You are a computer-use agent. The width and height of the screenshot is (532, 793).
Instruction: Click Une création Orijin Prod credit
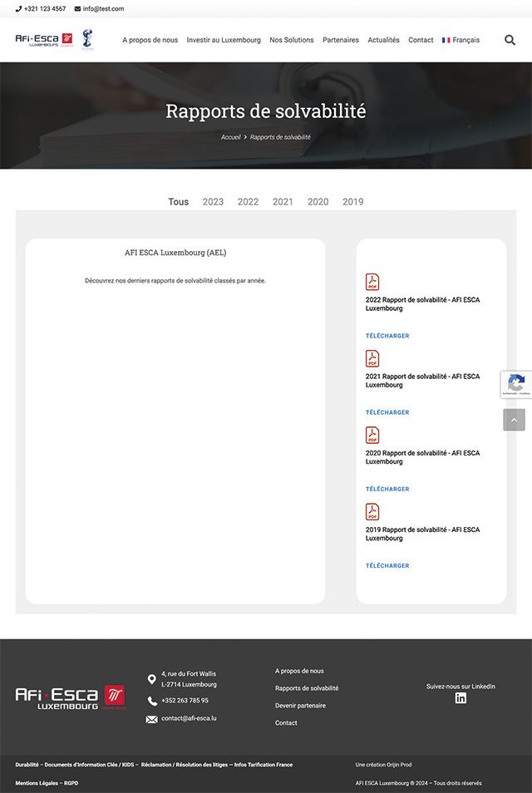[383, 765]
